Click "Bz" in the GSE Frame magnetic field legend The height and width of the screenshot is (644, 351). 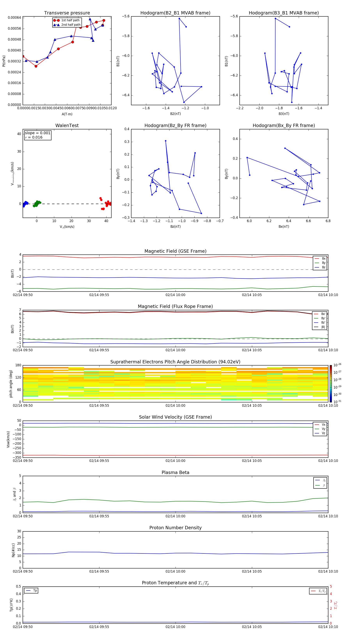click(324, 268)
